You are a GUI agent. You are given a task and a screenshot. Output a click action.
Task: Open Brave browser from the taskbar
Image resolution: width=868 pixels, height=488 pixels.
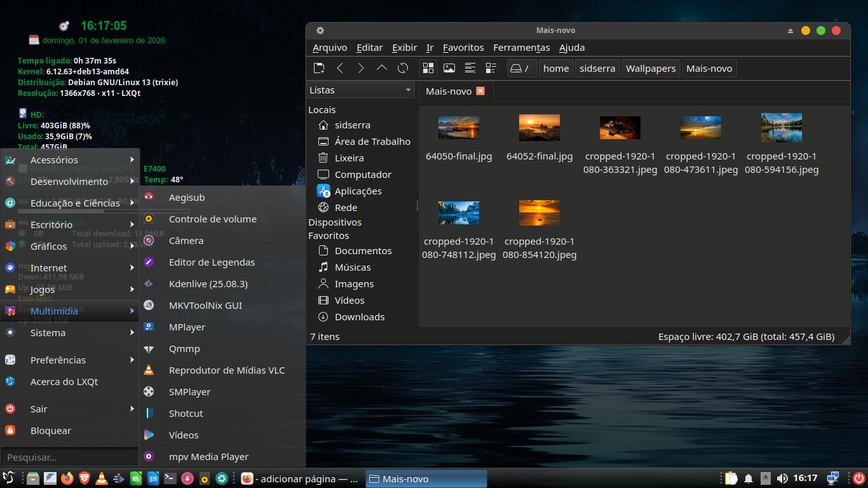pos(84,478)
